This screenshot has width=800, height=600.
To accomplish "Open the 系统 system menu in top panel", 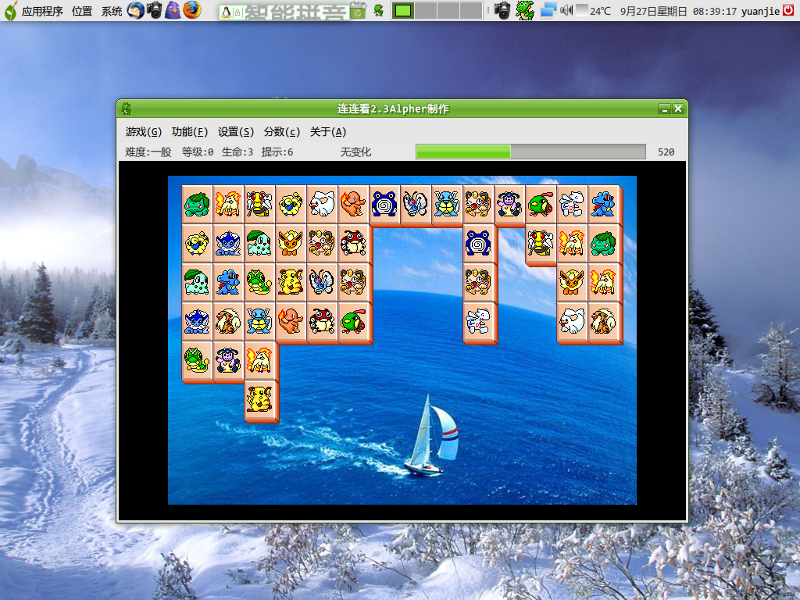I will click(x=112, y=11).
